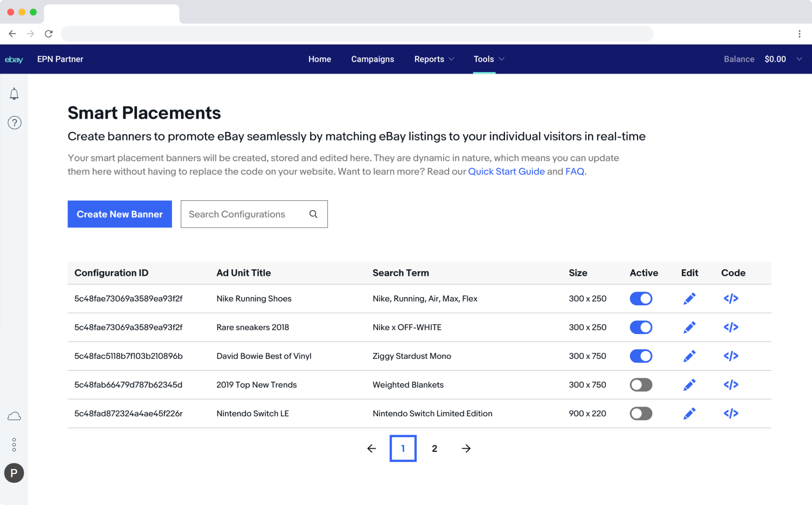Select ID 5c48fac5118b7f103b210896b
This screenshot has width=812, height=505.
(x=128, y=356)
